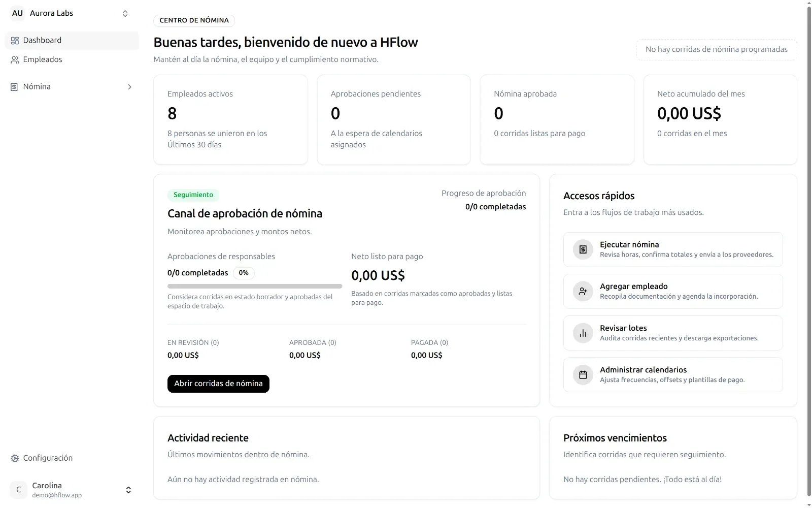
Task: Click No hay corridas de nómina programadas
Action: click(x=717, y=50)
